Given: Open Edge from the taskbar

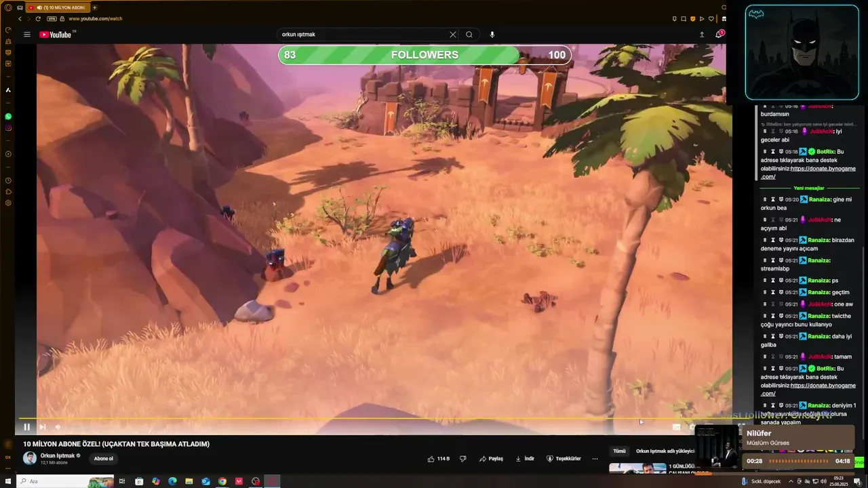Looking at the screenshot, I should pos(172,481).
